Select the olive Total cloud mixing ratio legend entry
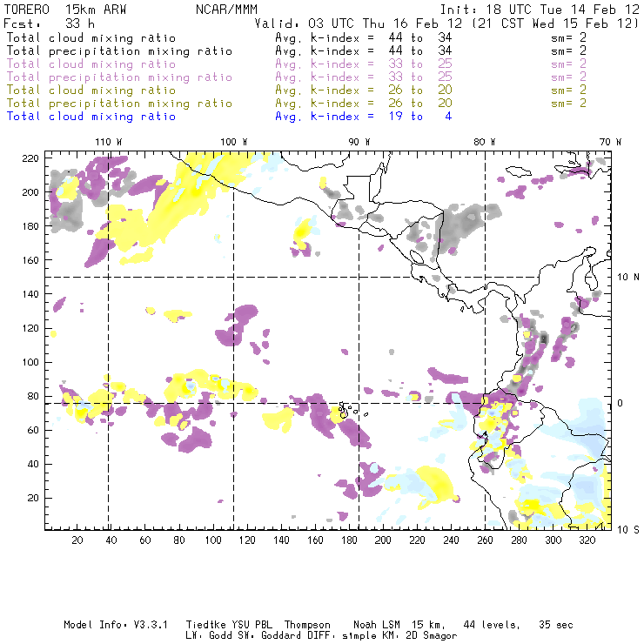 point(91,91)
